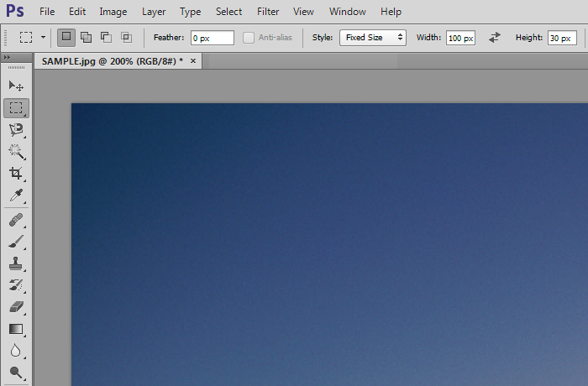Click the options bar gripper handle
The width and height of the screenshot is (588, 386).
point(5,38)
